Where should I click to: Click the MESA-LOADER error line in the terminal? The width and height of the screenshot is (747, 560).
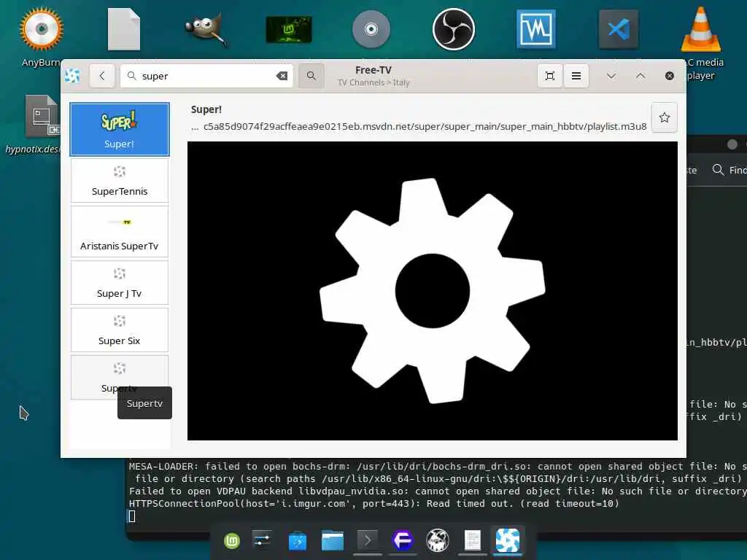(438, 472)
